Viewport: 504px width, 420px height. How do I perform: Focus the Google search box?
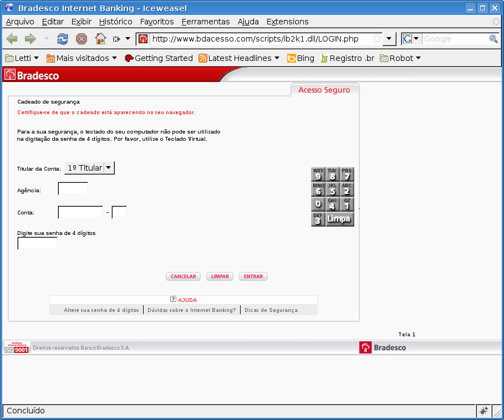click(x=455, y=39)
